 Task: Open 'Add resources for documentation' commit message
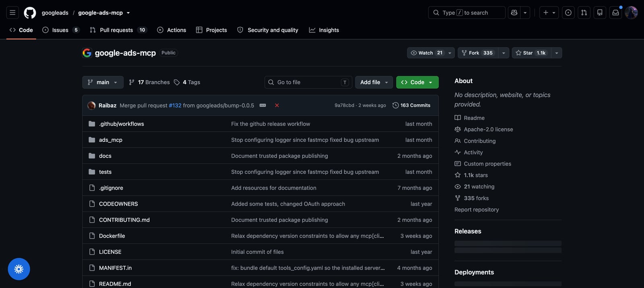[x=274, y=188]
